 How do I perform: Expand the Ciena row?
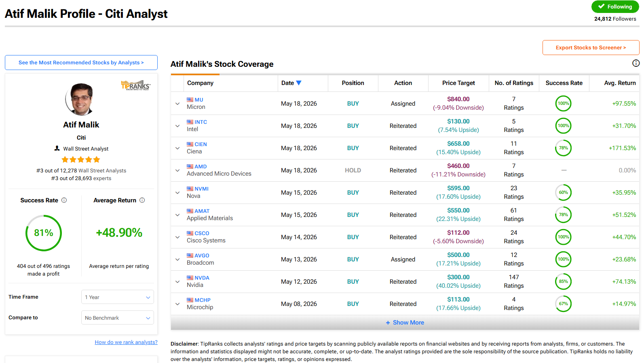tap(177, 148)
